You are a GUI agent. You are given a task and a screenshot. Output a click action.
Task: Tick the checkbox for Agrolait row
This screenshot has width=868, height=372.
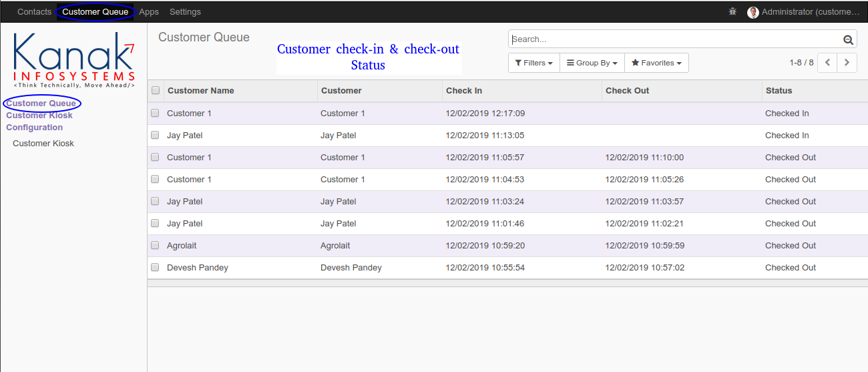pos(155,245)
